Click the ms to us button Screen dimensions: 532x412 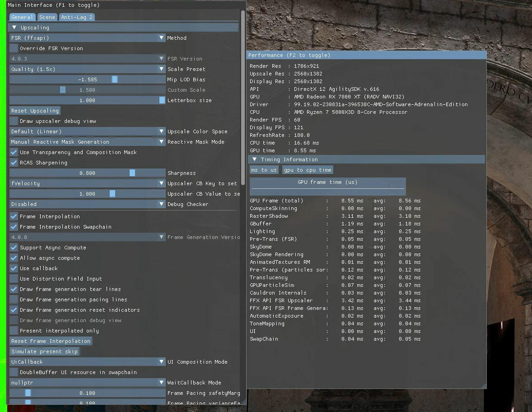coord(264,170)
